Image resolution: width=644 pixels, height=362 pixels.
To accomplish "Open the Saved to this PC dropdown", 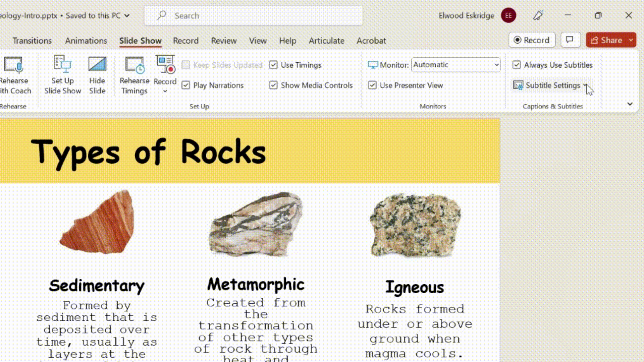I will pyautogui.click(x=126, y=15).
